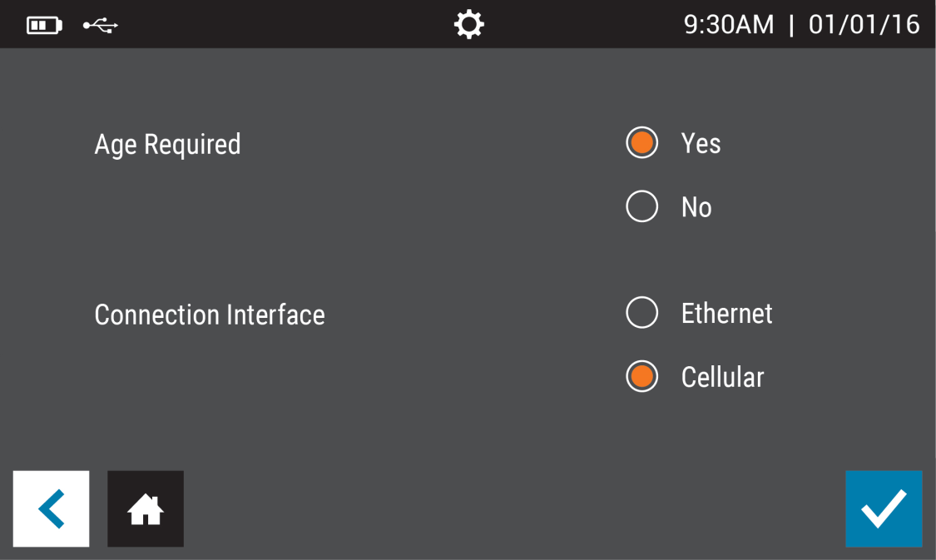Image resolution: width=936 pixels, height=560 pixels.
Task: Click the Age Required label
Action: [x=167, y=145]
